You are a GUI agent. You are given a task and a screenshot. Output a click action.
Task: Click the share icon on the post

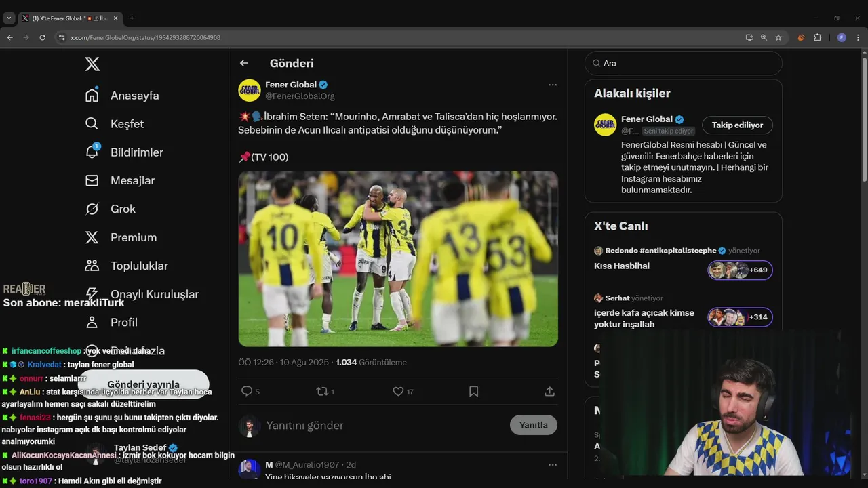click(x=550, y=391)
